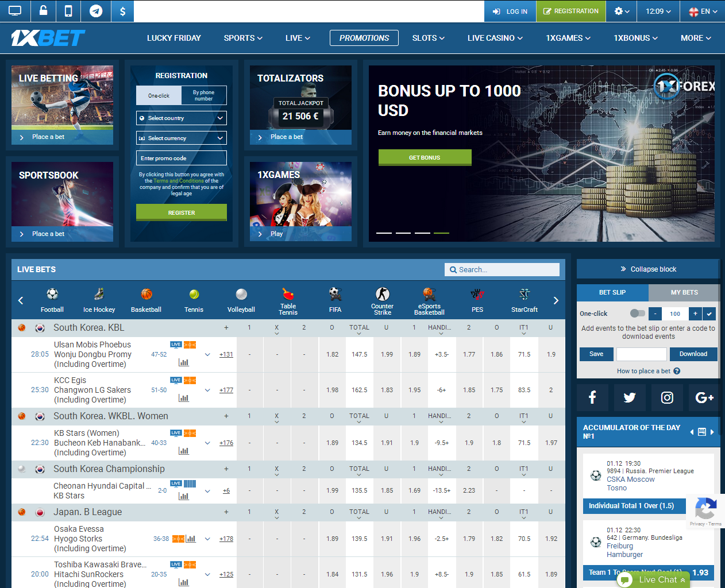Open the PROMOTIONS page
Image resolution: width=725 pixels, height=588 pixels.
coord(364,38)
